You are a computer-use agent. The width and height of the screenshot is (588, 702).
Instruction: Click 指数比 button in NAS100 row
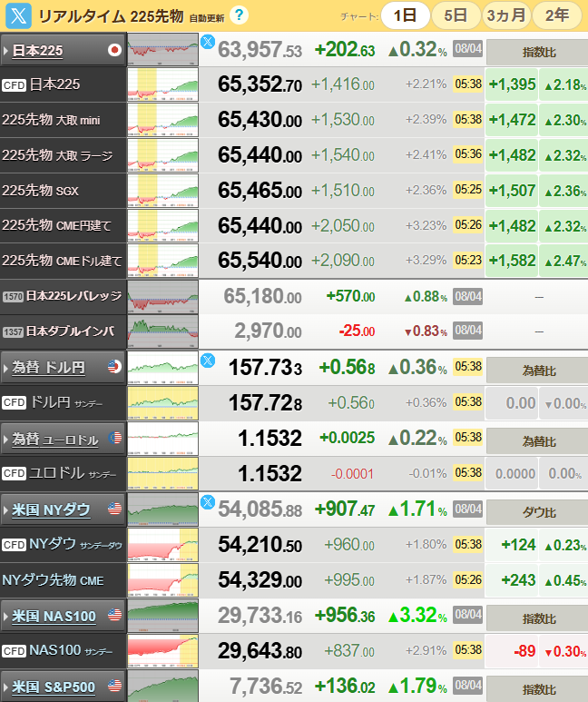(537, 618)
